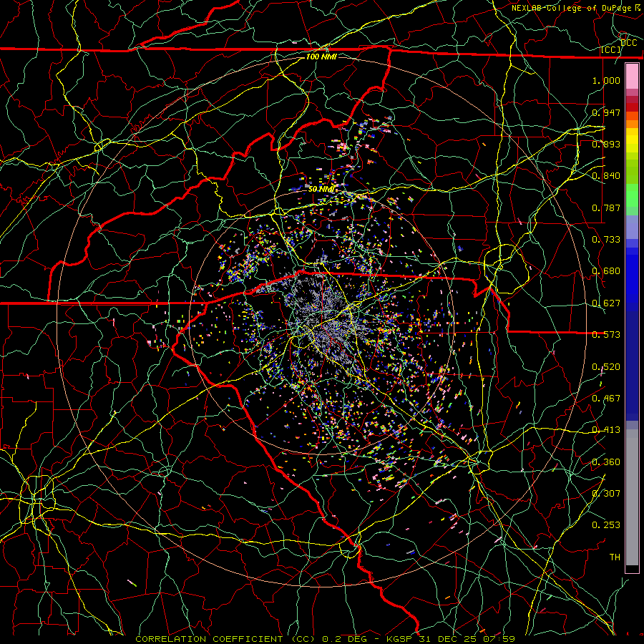Click the 0.840 scale value
The width and height of the screenshot is (644, 644).
tap(606, 175)
